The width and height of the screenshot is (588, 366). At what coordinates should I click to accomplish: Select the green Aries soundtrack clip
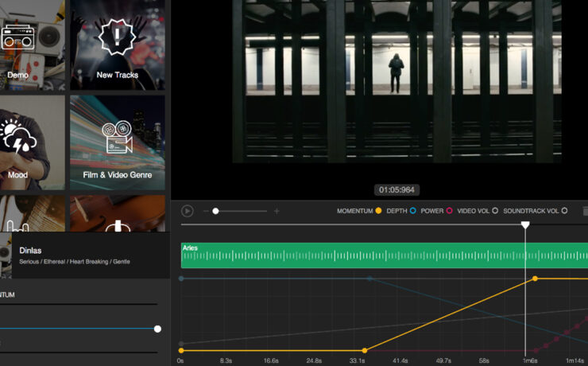[385, 255]
